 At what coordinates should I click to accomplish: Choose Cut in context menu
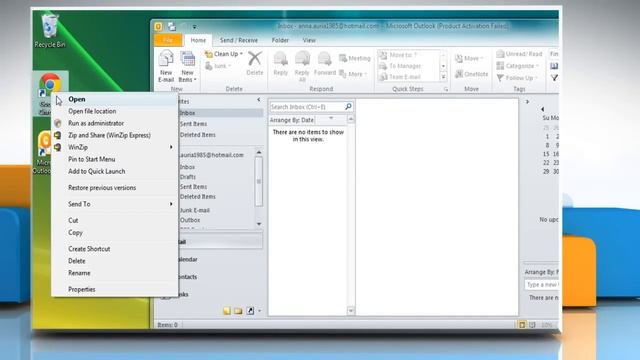coord(115,220)
